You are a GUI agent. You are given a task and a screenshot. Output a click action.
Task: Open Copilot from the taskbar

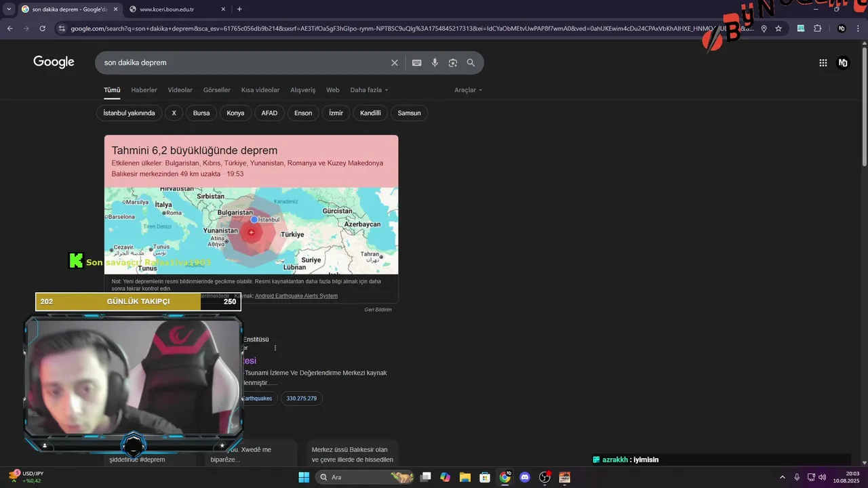(446, 477)
